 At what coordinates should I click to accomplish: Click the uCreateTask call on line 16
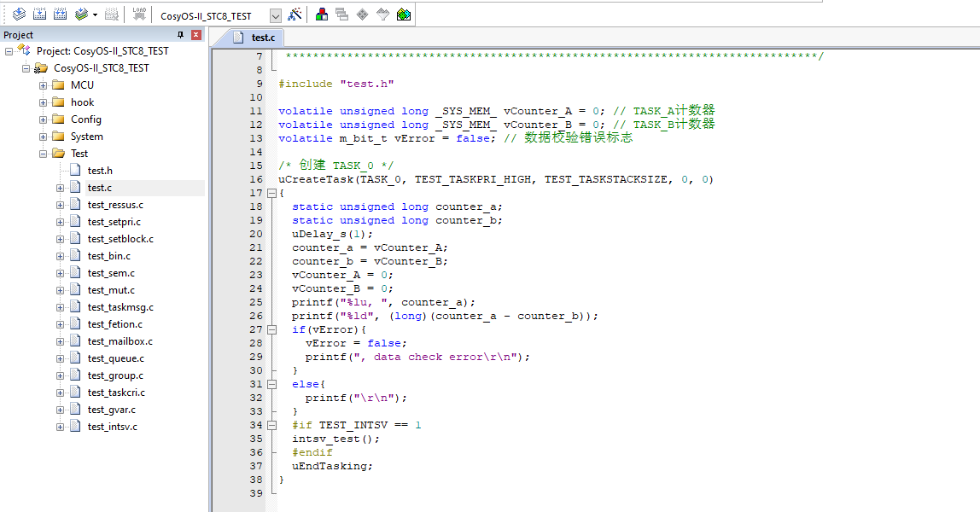pos(496,179)
